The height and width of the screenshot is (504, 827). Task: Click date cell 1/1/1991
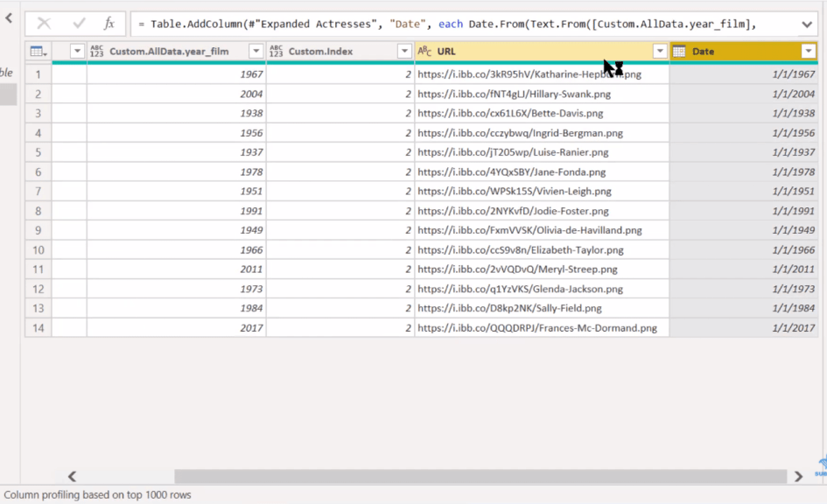[744, 211]
